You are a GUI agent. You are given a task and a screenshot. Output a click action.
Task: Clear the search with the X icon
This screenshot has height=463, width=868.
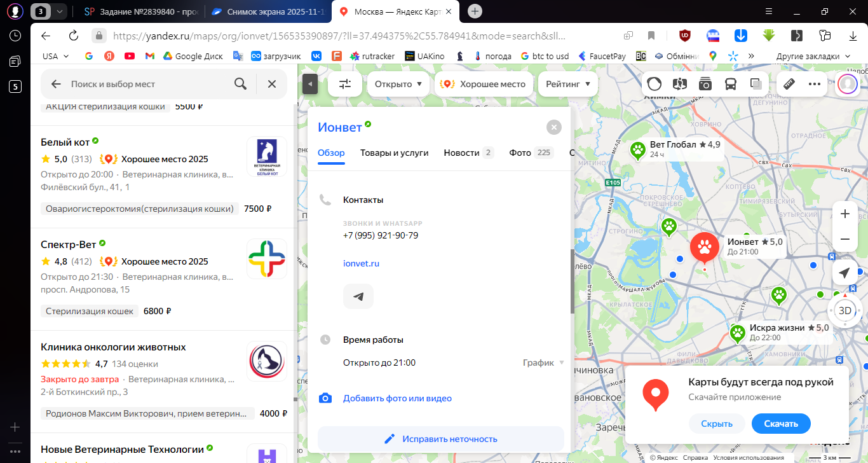pyautogui.click(x=272, y=84)
